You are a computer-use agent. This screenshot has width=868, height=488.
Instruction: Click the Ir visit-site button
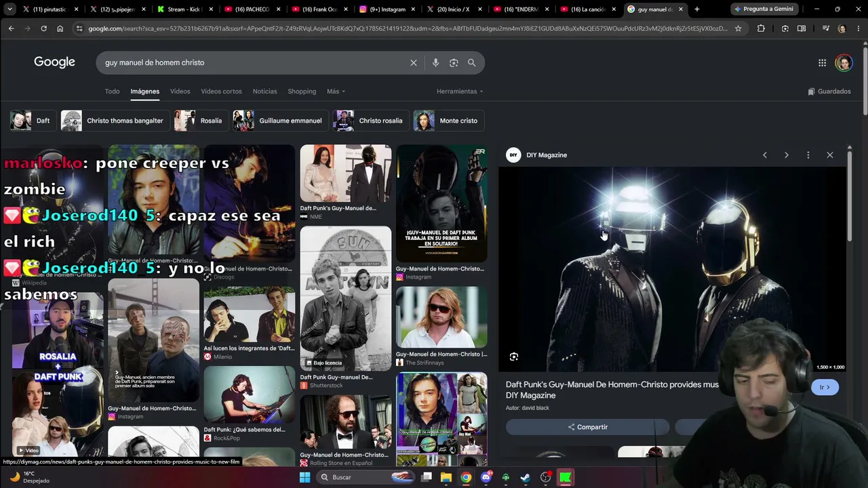coord(825,387)
